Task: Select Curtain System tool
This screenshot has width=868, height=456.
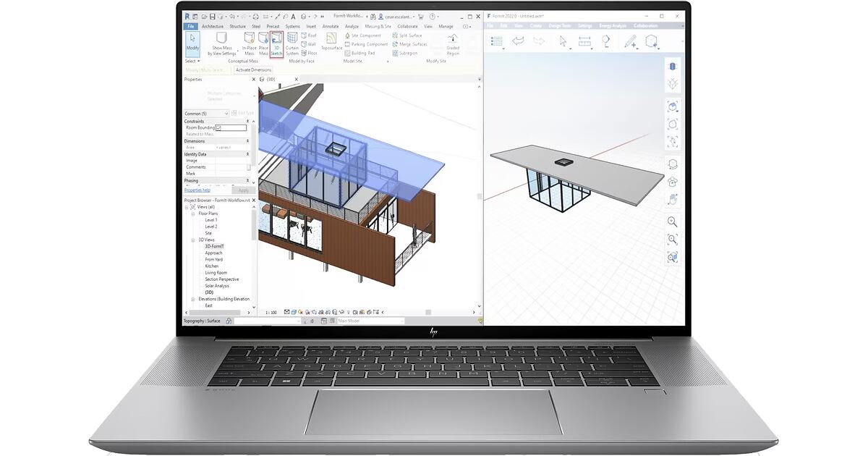Action: [292, 43]
